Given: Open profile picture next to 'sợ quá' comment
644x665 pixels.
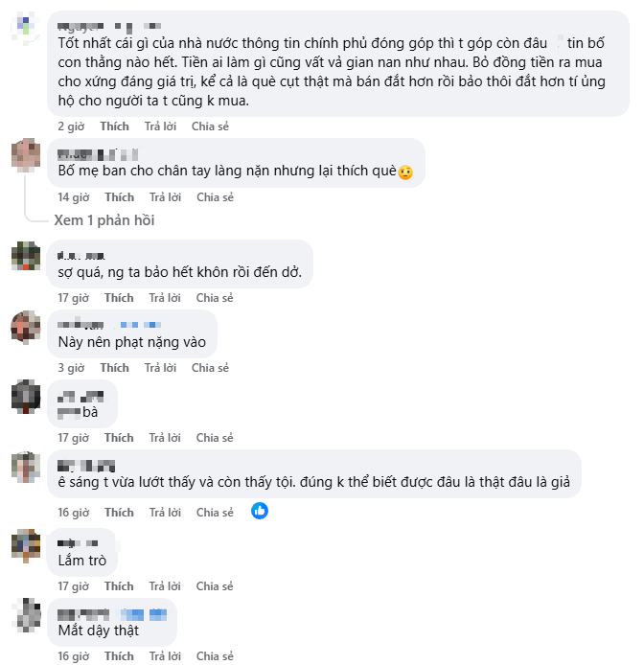Looking at the screenshot, I should [26, 257].
